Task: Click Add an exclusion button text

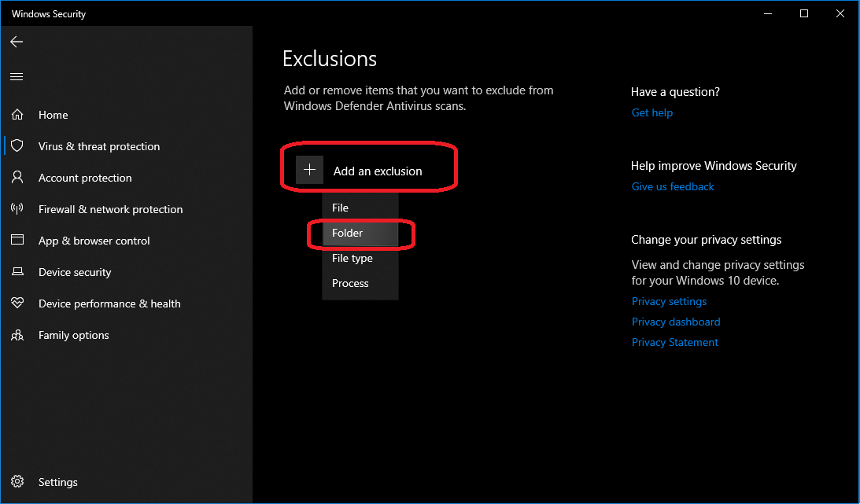Action: [378, 171]
